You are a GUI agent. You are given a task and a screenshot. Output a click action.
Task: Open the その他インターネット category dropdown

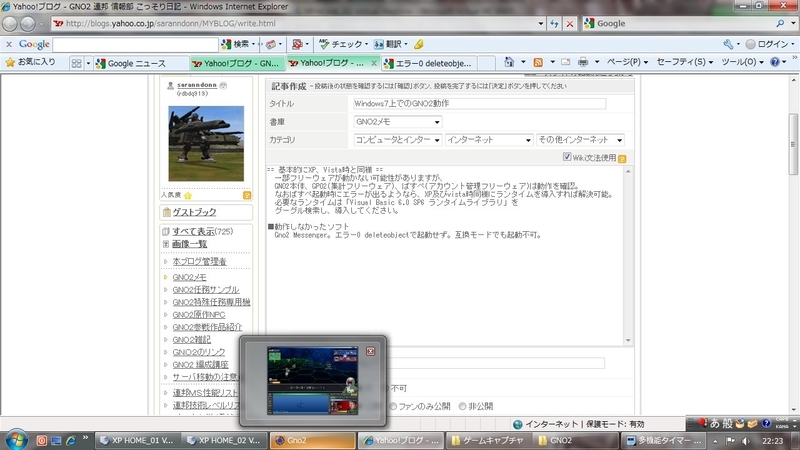tap(580, 140)
